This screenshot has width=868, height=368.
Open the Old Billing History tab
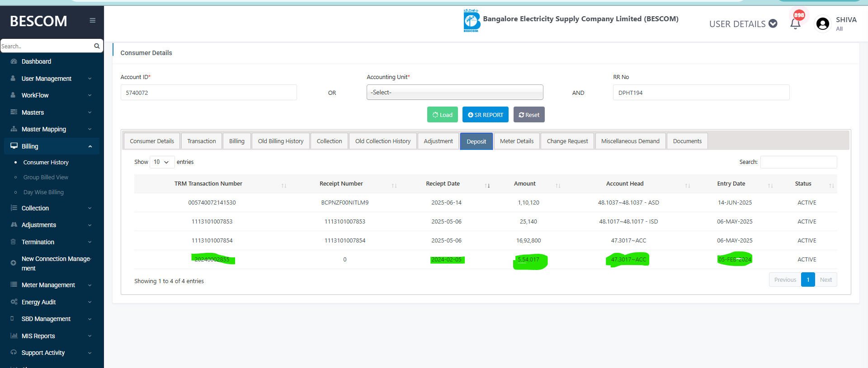pyautogui.click(x=280, y=141)
